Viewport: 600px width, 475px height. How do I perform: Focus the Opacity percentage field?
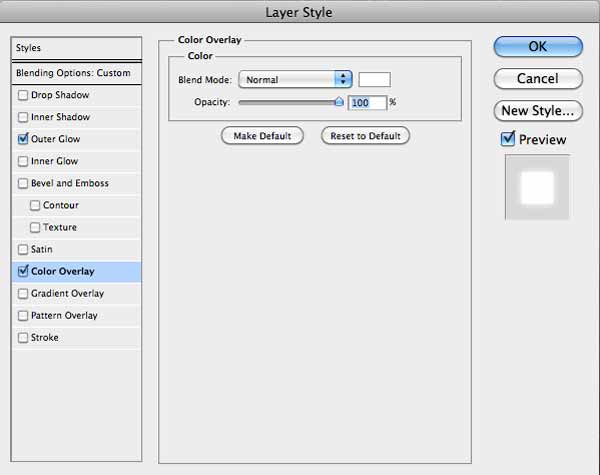367,103
